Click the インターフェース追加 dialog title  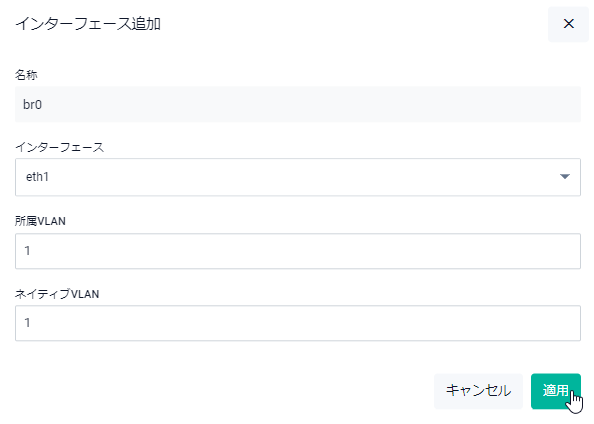point(88,24)
